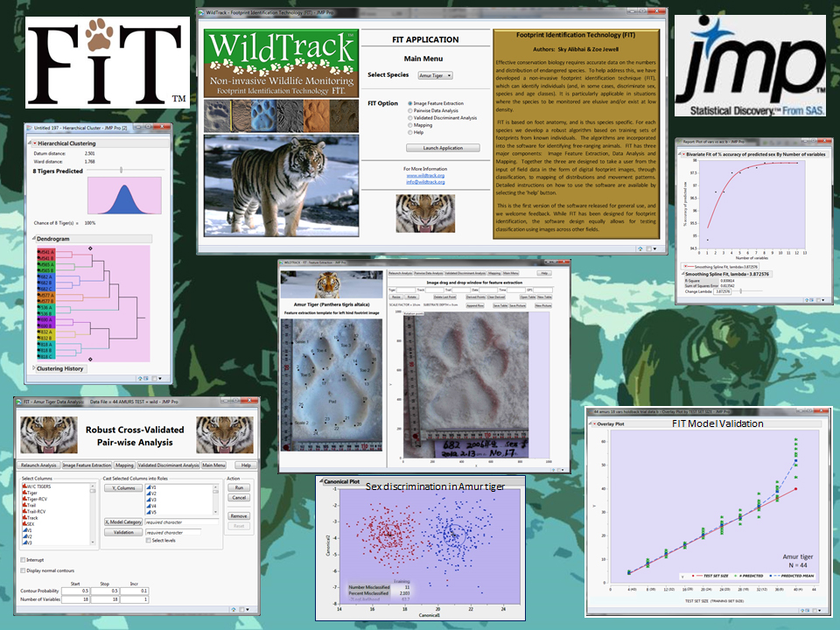The height and width of the screenshot is (630, 840).
Task: Click Image Feature Extraction in Pair-wise Analysis toolbar
Action: coord(87,465)
